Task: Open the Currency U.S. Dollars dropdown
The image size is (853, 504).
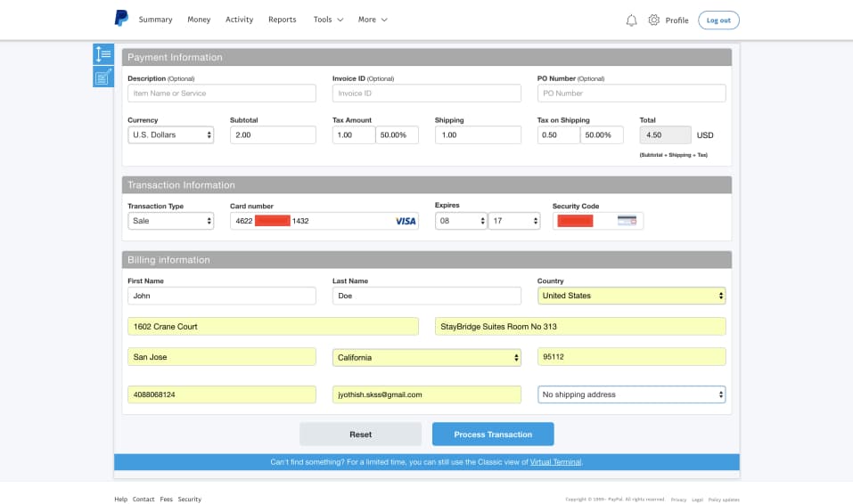Action: pyautogui.click(x=170, y=135)
